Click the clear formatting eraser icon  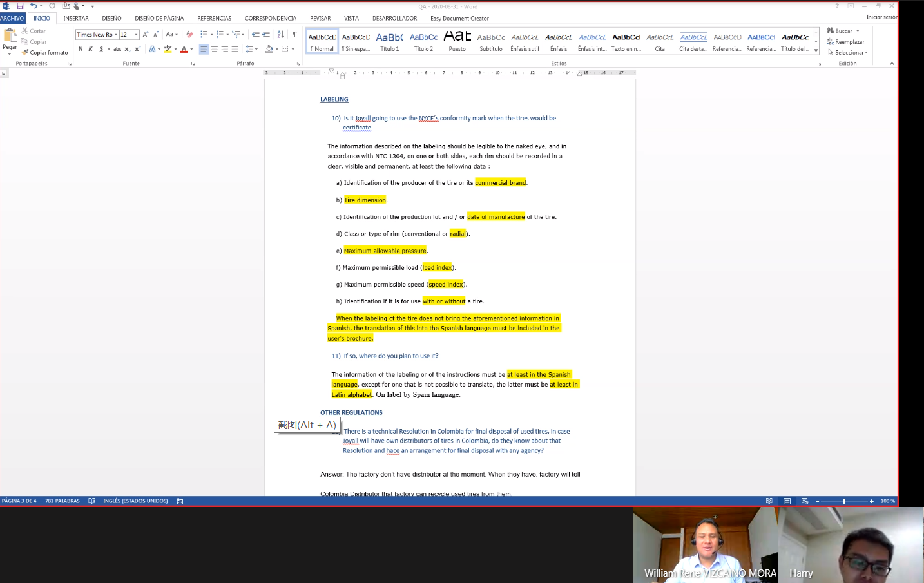click(x=189, y=35)
